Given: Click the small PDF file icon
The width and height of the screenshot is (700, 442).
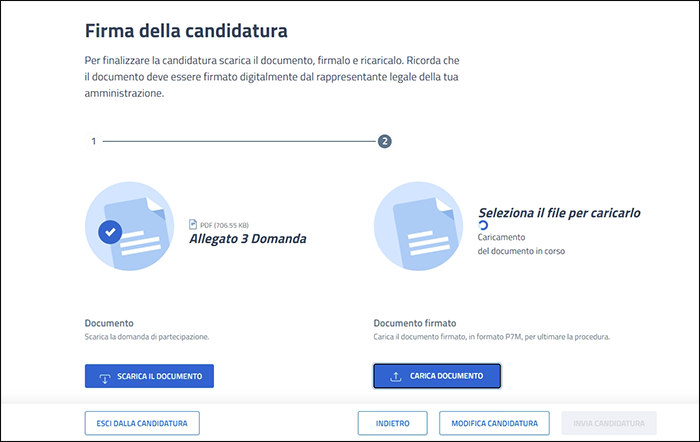Looking at the screenshot, I should coord(193,224).
